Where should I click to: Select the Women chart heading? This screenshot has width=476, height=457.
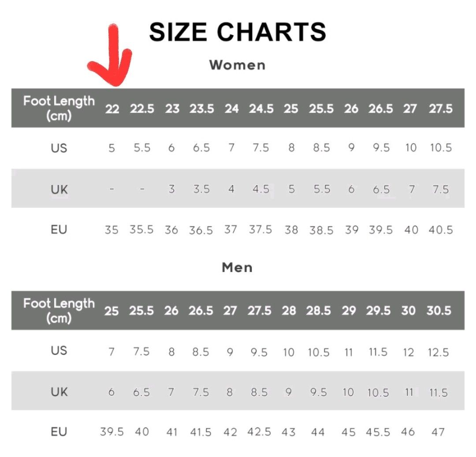point(238,65)
